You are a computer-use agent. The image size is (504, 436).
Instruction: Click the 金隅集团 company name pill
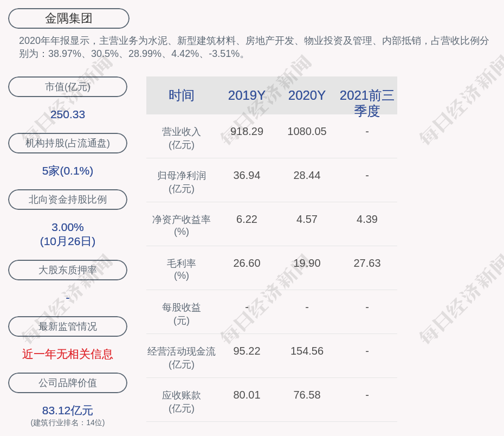[x=68, y=18]
